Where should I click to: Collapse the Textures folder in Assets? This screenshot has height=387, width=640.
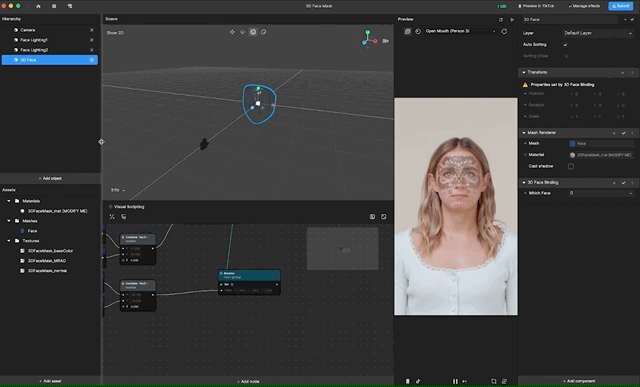click(9, 241)
